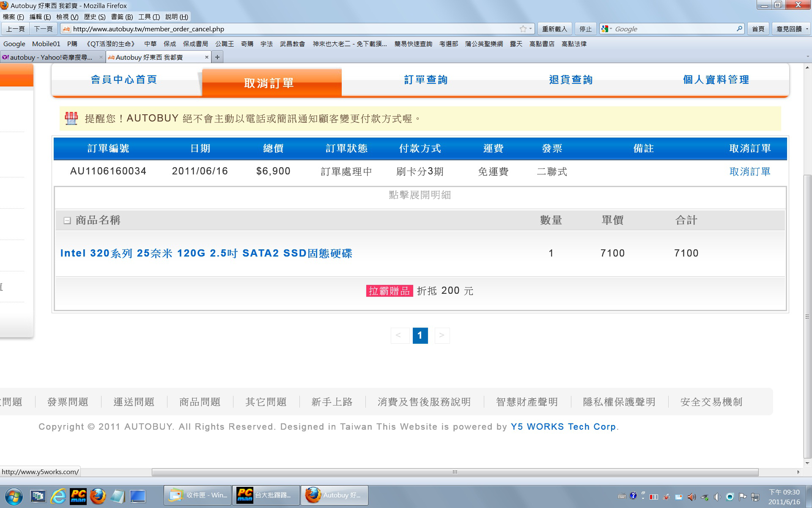812x508 pixels.
Task: Launch pinned Firefox taskbar icon
Action: click(98, 496)
